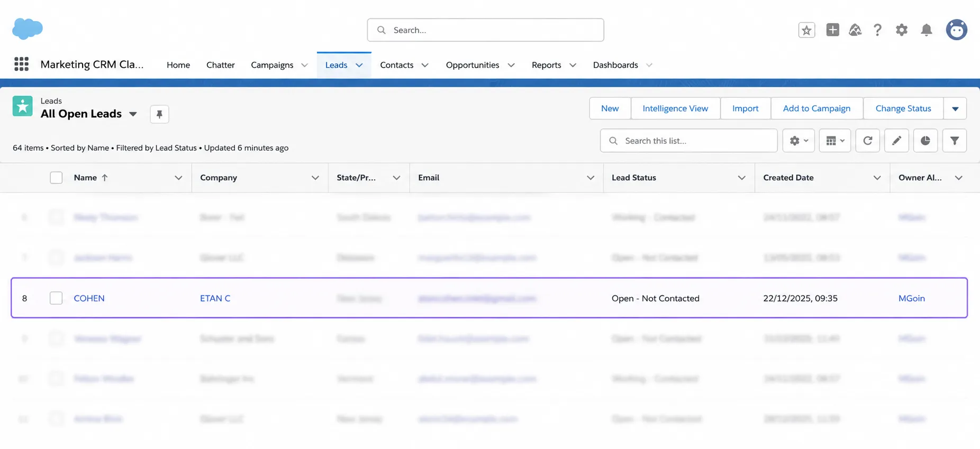980x449 pixels.
Task: Open Company column menu chevron
Action: tap(315, 178)
